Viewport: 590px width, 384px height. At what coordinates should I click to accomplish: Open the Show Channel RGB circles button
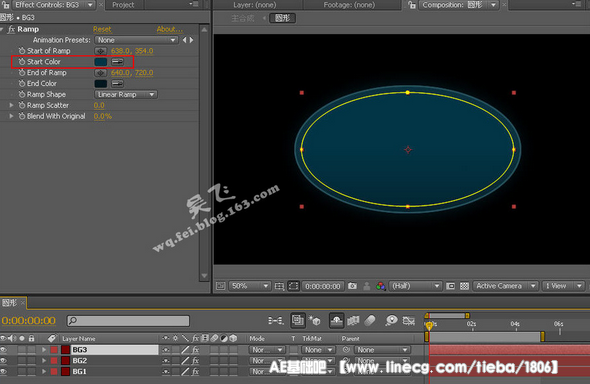point(381,286)
